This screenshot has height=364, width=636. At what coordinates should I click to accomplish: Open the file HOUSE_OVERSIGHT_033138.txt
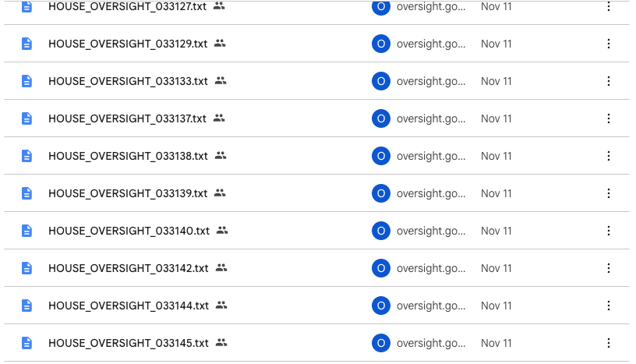(128, 156)
